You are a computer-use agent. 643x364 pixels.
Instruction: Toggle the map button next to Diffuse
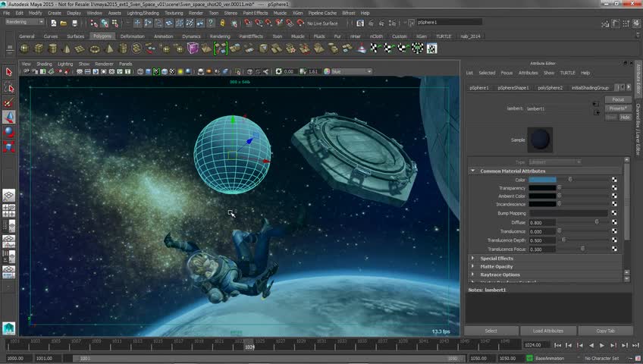[x=614, y=222]
